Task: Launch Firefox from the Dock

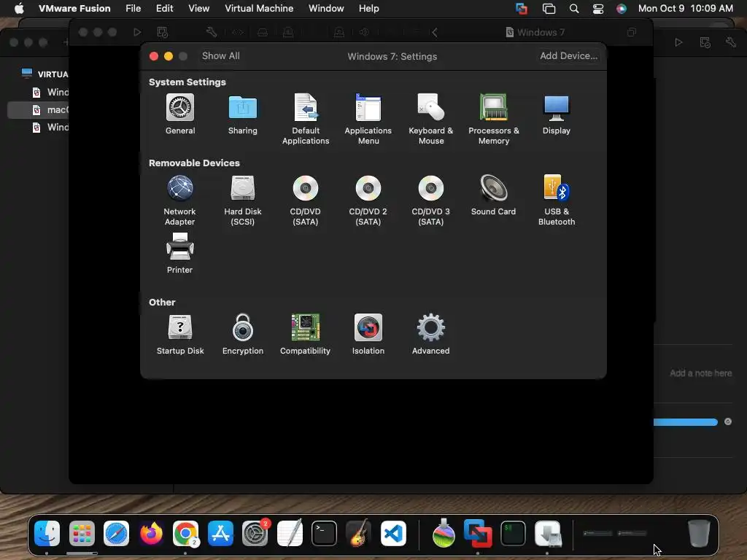Action: click(151, 533)
